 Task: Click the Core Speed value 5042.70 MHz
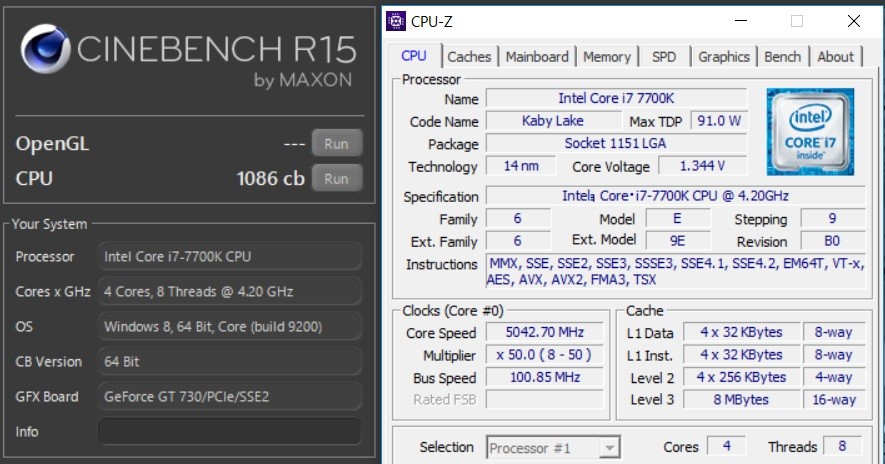[545, 332]
